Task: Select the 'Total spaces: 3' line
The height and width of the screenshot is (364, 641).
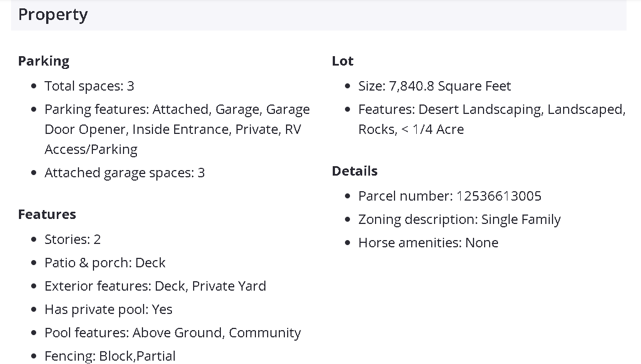Action: coord(89,86)
